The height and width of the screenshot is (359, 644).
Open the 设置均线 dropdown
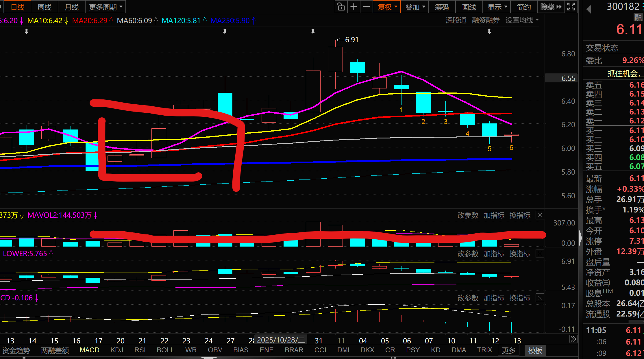pyautogui.click(x=522, y=20)
